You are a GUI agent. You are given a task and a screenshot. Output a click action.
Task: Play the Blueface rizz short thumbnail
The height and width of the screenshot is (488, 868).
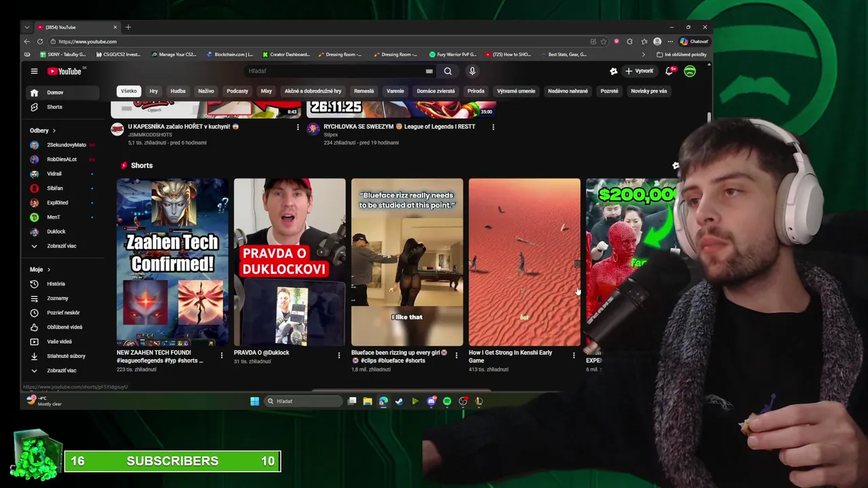(407, 262)
